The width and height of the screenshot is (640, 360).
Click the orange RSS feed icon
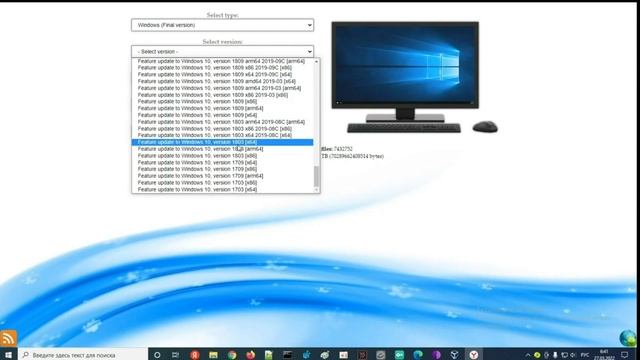[8, 338]
